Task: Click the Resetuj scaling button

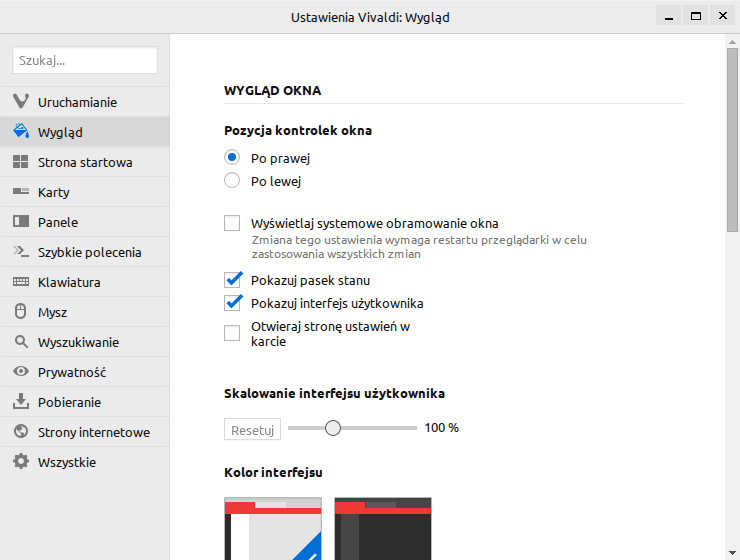Action: (x=252, y=429)
